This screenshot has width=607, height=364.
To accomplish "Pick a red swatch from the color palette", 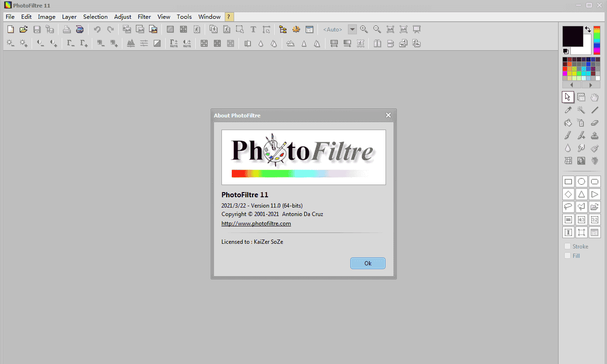I will [565, 69].
